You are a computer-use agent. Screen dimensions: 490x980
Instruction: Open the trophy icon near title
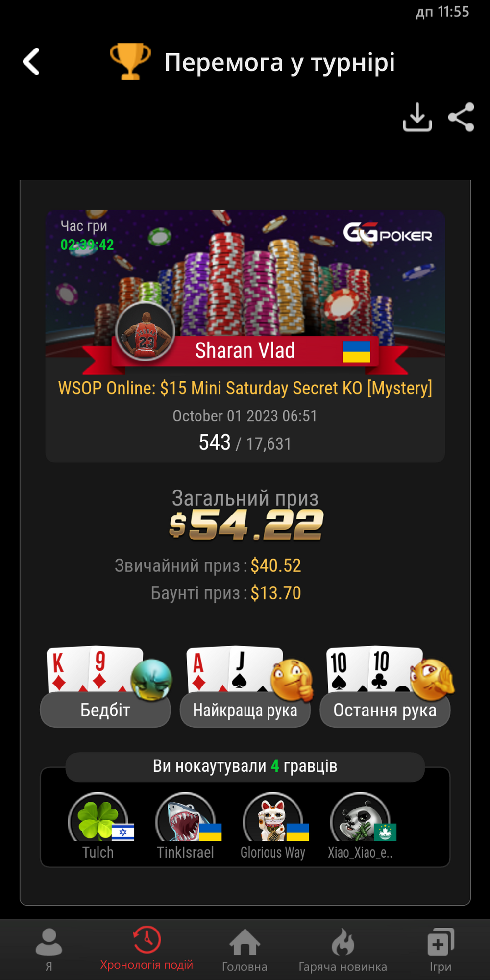click(130, 61)
